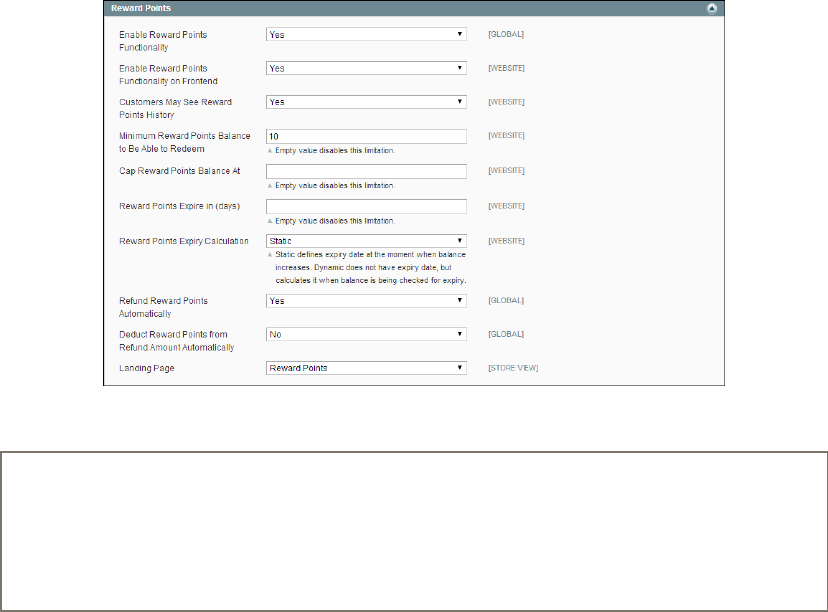Click the Cap Reward Points Balance At field
828x612 pixels.
(x=366, y=171)
